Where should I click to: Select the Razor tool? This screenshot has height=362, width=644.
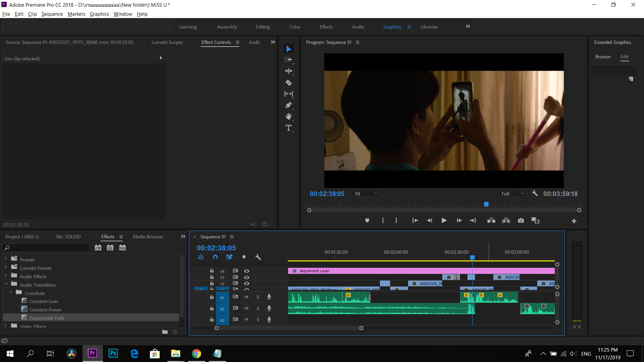pyautogui.click(x=288, y=83)
